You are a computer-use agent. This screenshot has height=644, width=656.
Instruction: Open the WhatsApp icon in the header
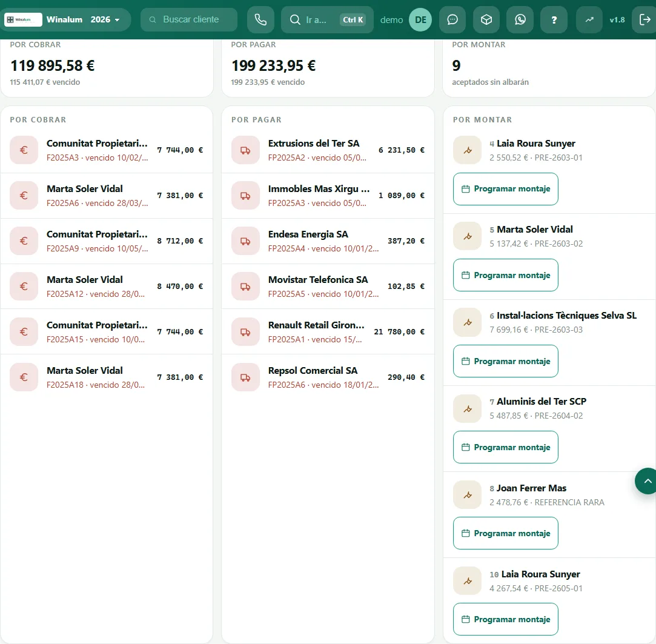(x=520, y=19)
